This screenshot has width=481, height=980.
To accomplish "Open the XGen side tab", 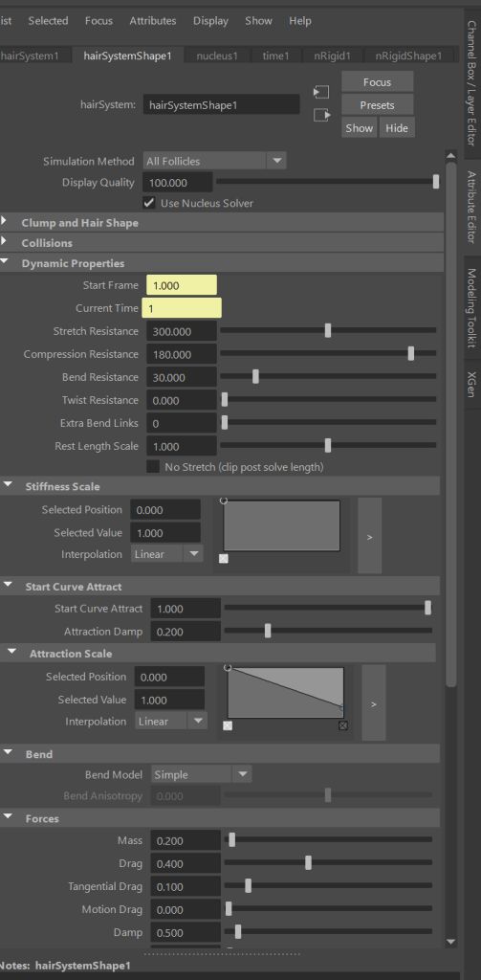I will [x=471, y=384].
